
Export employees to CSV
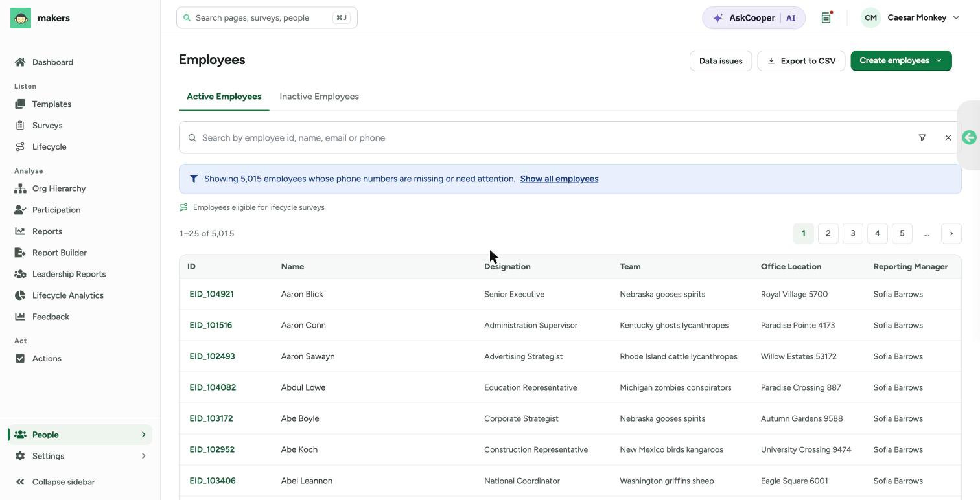click(801, 61)
